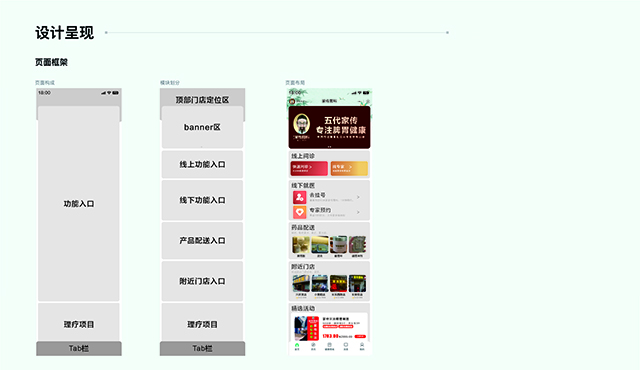Tap the 专家预约 diamond icon
640x370 pixels.
pyautogui.click(x=299, y=212)
